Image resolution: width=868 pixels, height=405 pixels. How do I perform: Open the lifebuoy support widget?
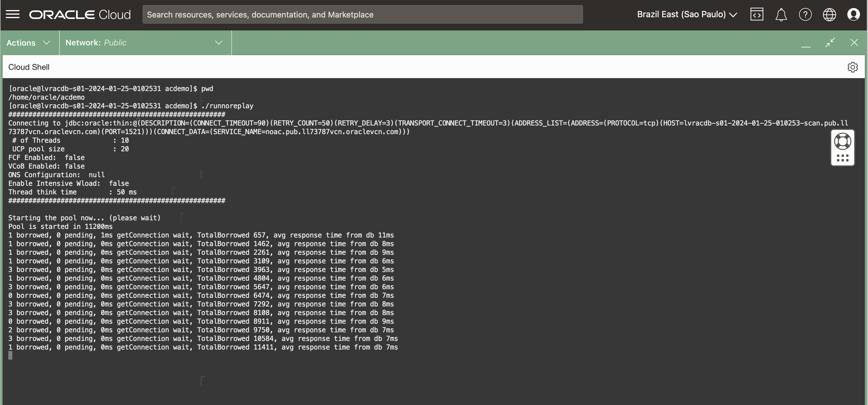click(x=842, y=141)
